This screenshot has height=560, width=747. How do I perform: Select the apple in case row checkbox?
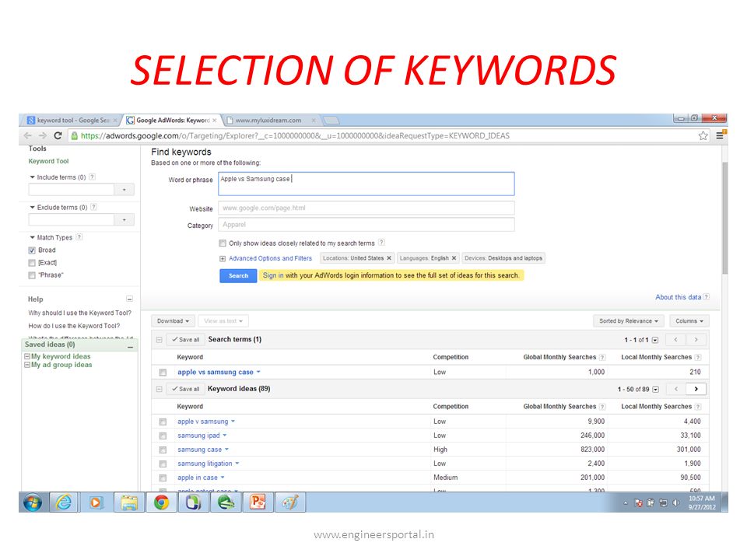tap(163, 478)
